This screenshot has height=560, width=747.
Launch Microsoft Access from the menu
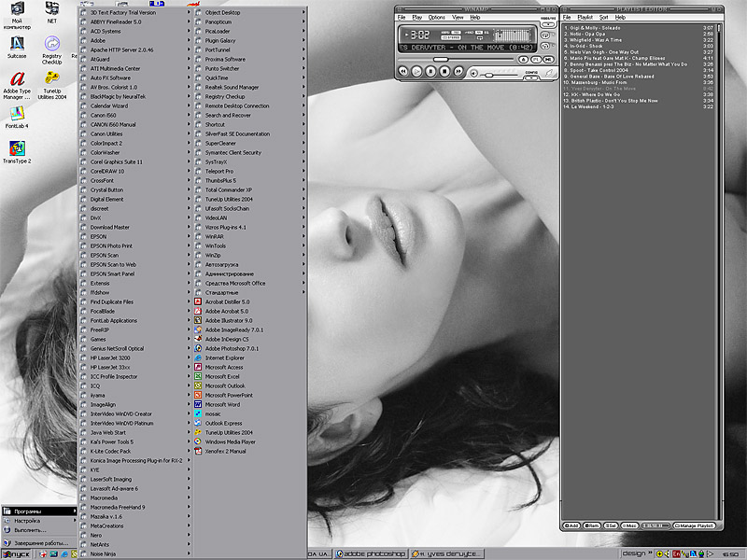point(249,367)
